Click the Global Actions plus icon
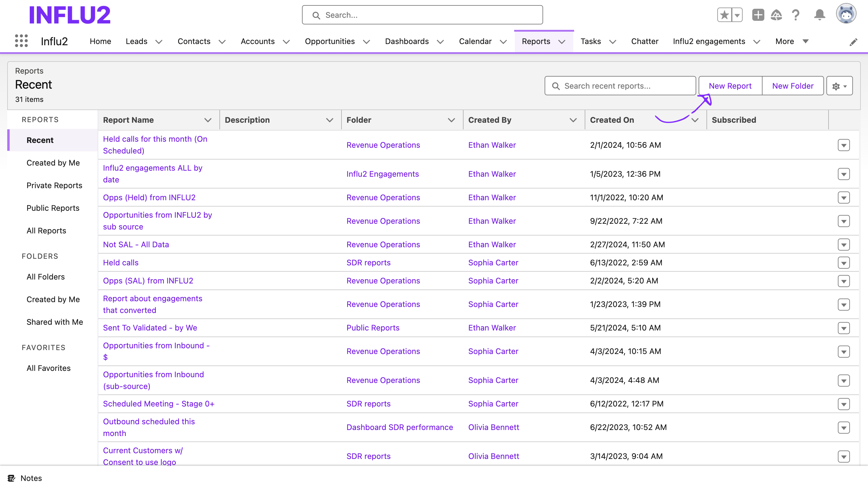This screenshot has height=490, width=868. (758, 15)
